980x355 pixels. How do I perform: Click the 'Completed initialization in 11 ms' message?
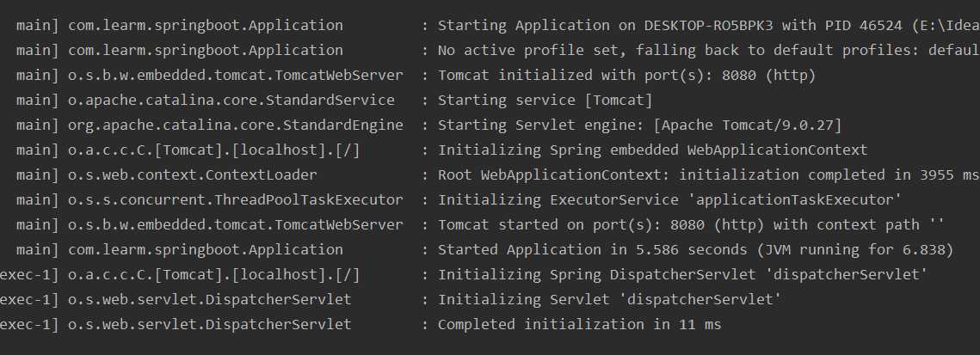click(x=579, y=325)
